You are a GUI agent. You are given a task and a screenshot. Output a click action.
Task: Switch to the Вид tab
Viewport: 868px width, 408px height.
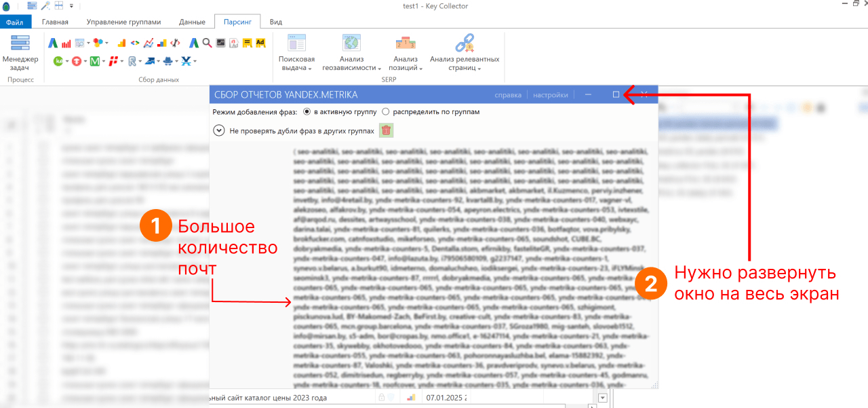tap(276, 22)
